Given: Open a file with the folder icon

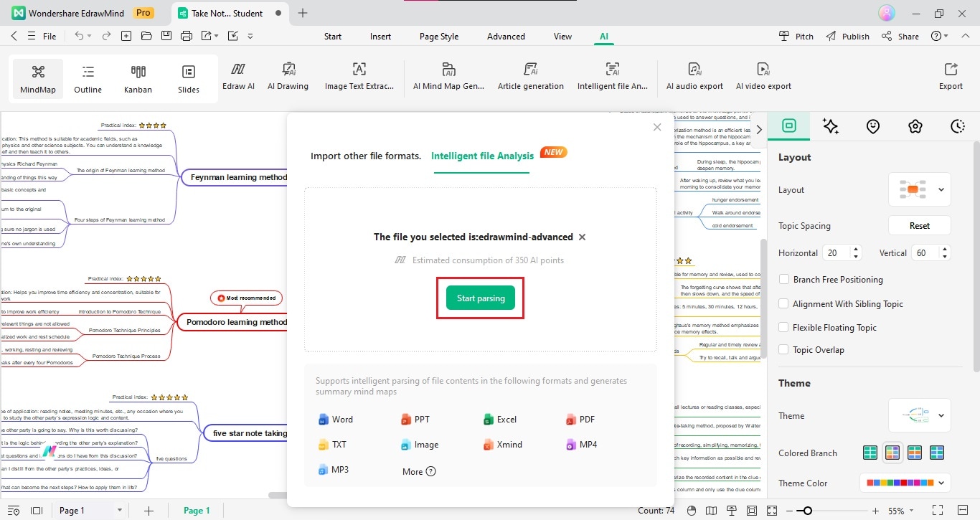Looking at the screenshot, I should click(146, 36).
